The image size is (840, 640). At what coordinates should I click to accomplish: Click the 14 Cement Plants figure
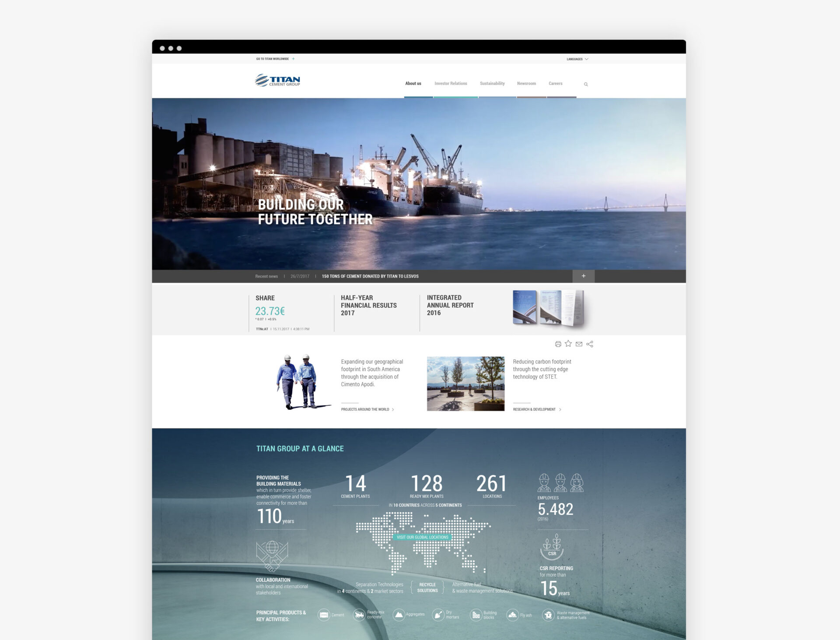[x=355, y=486]
